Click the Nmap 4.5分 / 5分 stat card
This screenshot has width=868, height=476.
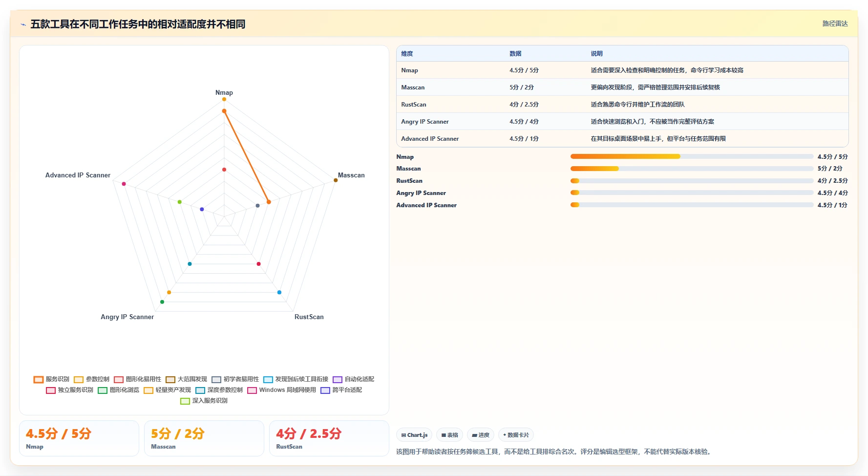click(x=79, y=438)
